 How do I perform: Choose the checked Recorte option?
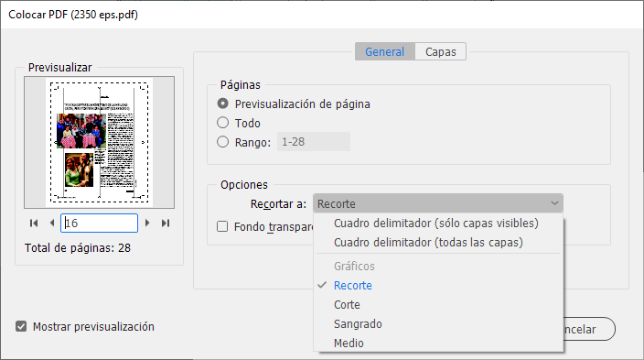point(438,286)
